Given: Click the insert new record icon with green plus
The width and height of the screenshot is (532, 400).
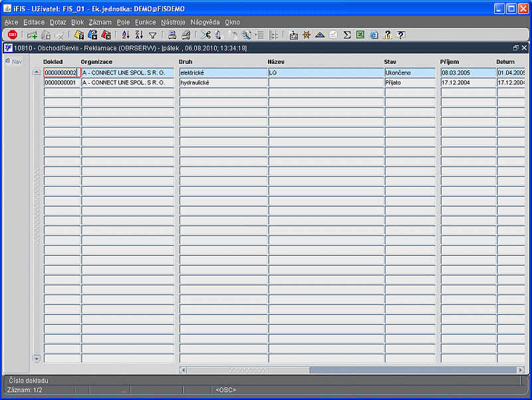Looking at the screenshot, I should pyautogui.click(x=32, y=35).
